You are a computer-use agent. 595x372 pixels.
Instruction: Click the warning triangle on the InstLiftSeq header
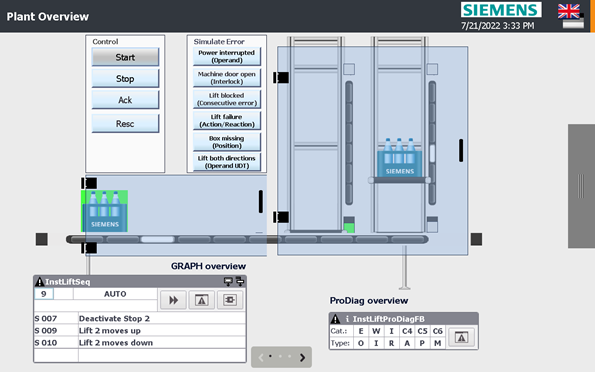click(39, 282)
